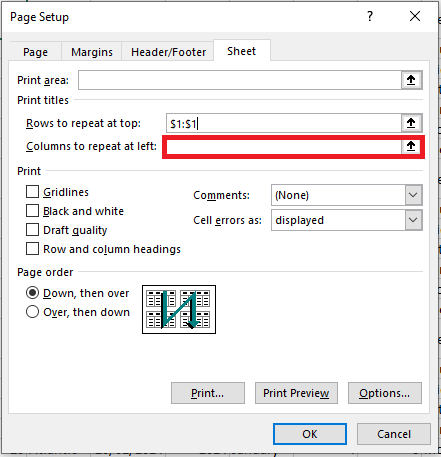
Task: Click range selector icon for Columns to repeat
Action: pos(411,146)
